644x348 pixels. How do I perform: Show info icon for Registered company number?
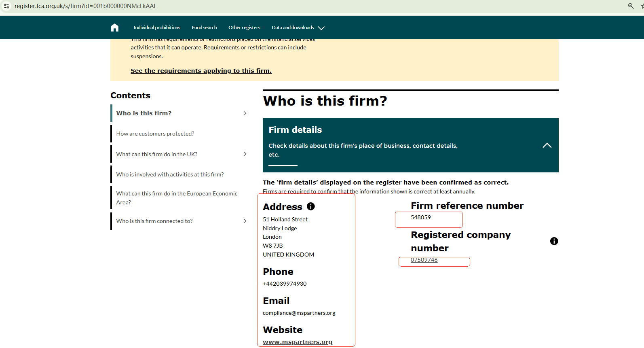coord(554,241)
